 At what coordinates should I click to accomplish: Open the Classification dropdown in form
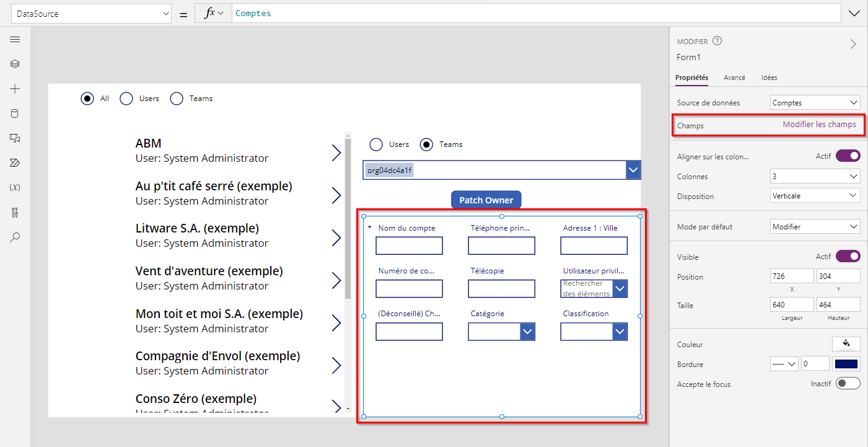[x=620, y=332]
